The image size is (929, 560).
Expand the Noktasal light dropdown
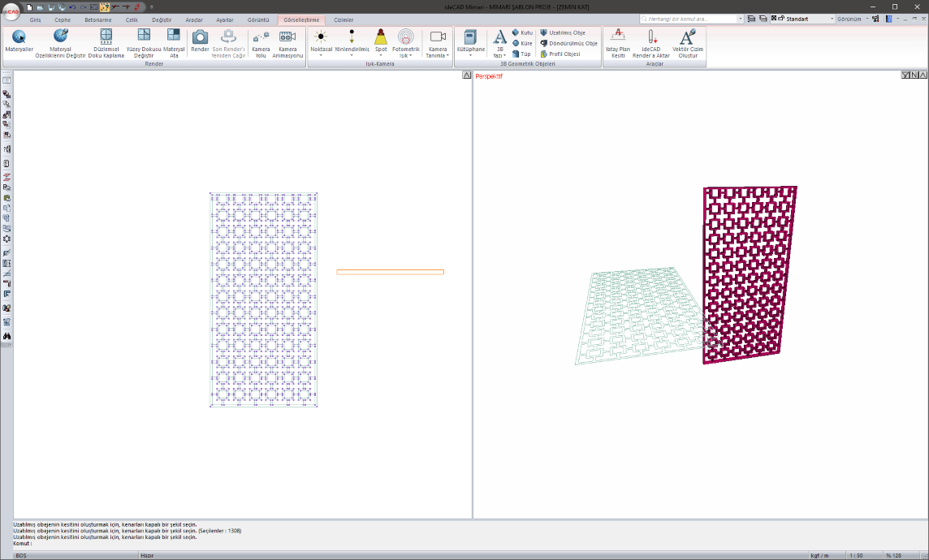click(321, 55)
